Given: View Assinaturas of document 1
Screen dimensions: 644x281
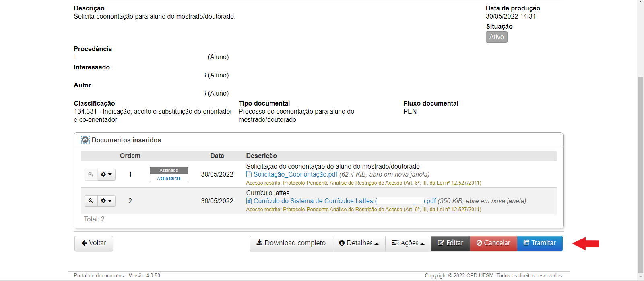Looking at the screenshot, I should click(x=169, y=179).
